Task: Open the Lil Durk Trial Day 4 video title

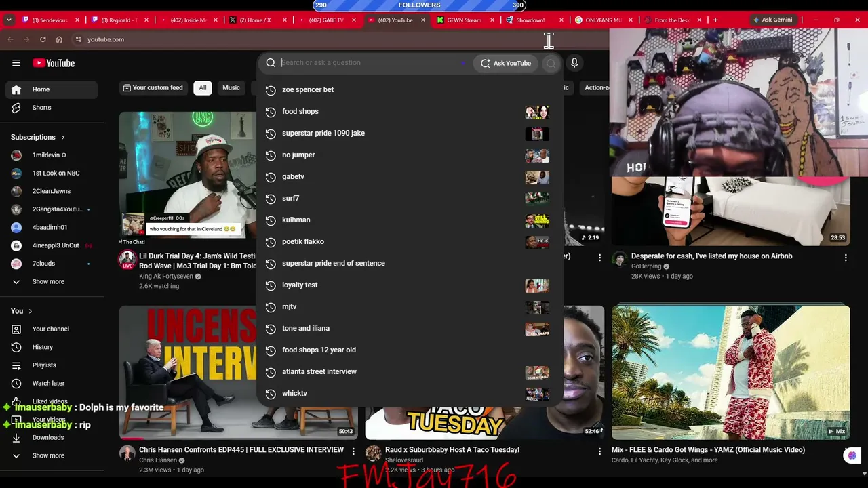Action: pyautogui.click(x=198, y=261)
